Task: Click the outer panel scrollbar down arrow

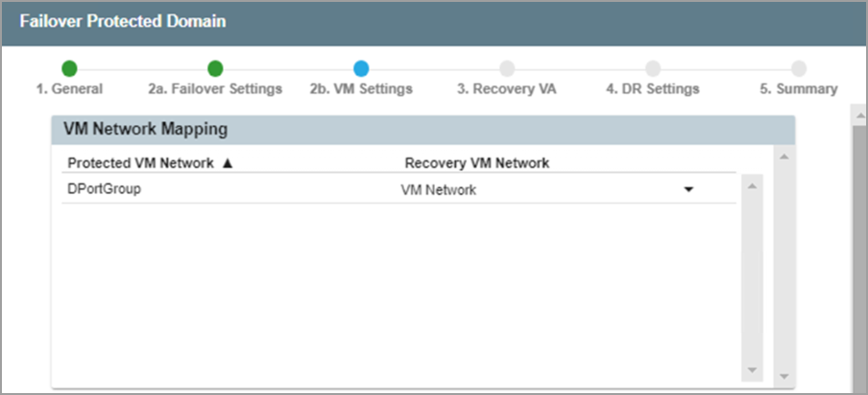Action: click(784, 376)
